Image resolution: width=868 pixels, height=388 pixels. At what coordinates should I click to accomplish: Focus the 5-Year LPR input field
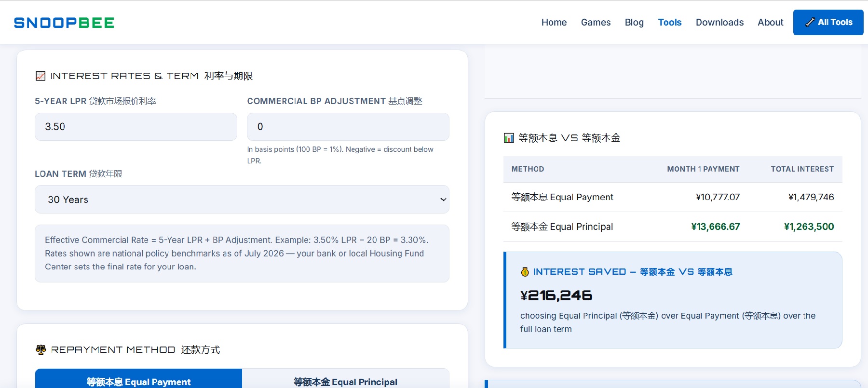pos(136,127)
